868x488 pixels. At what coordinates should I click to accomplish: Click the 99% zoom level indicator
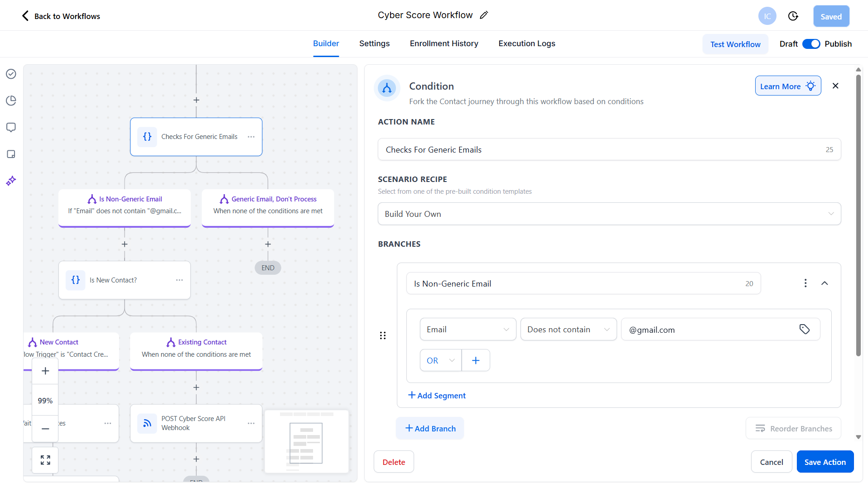click(x=45, y=401)
